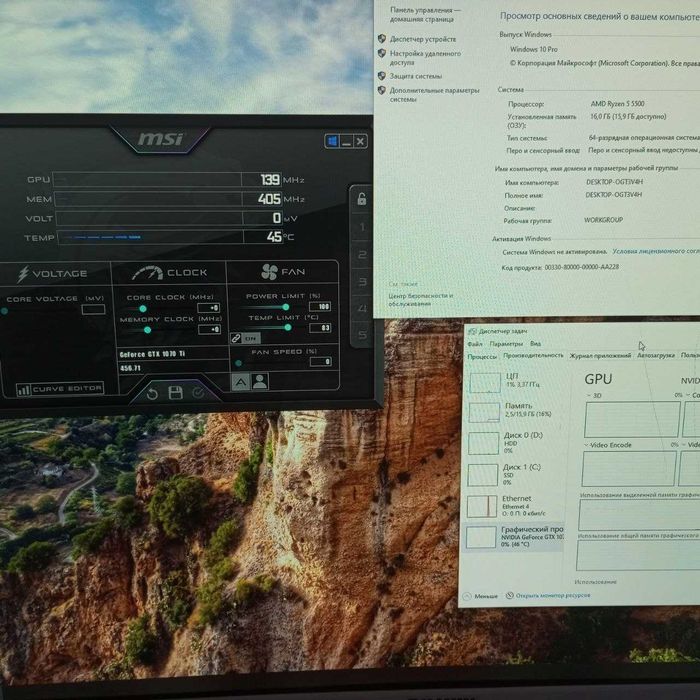The width and height of the screenshot is (700, 700).
Task: Open Дополнительные параметры системы link
Action: 434,95
